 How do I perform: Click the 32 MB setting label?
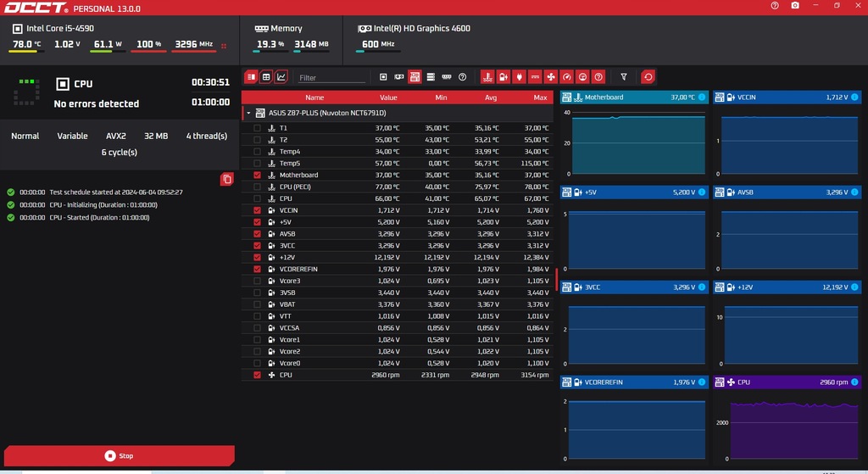coord(156,136)
